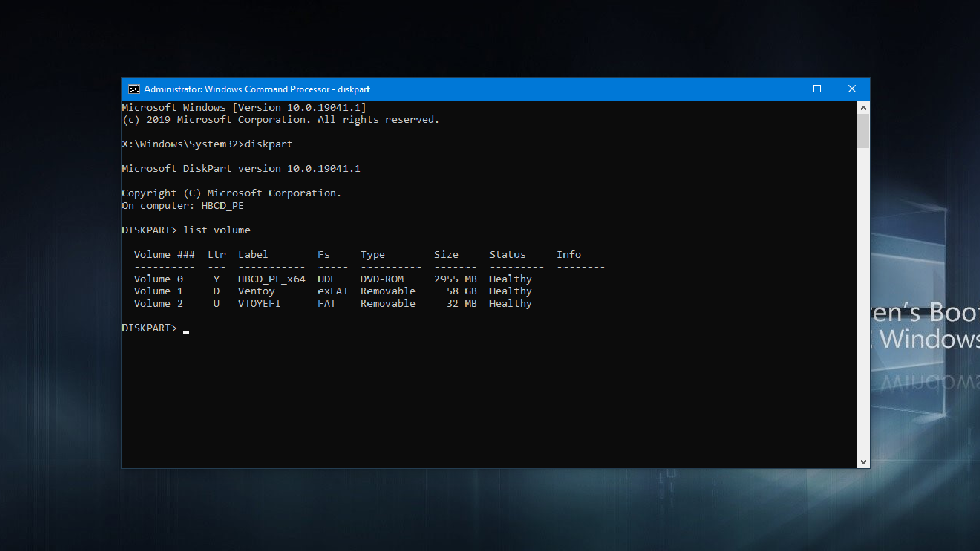Minimize the diskpart command window

[x=782, y=89]
